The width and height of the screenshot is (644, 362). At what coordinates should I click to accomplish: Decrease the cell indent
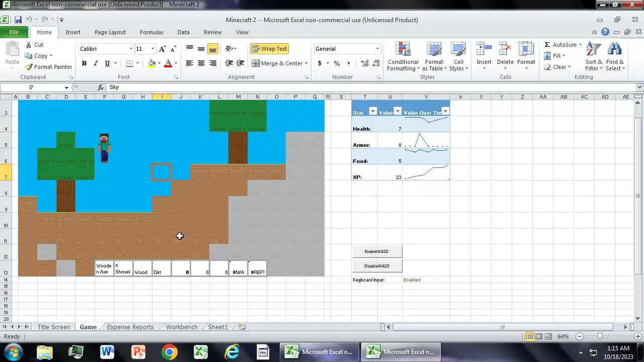pyautogui.click(x=229, y=63)
